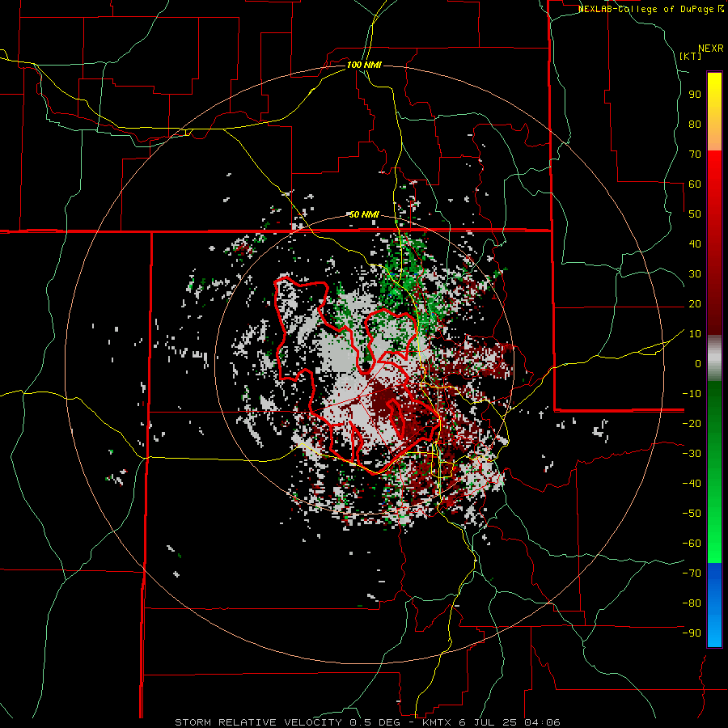Viewport: 728px width, 728px height.
Task: Select the -80 value on the velocity scale
Action: [692, 603]
